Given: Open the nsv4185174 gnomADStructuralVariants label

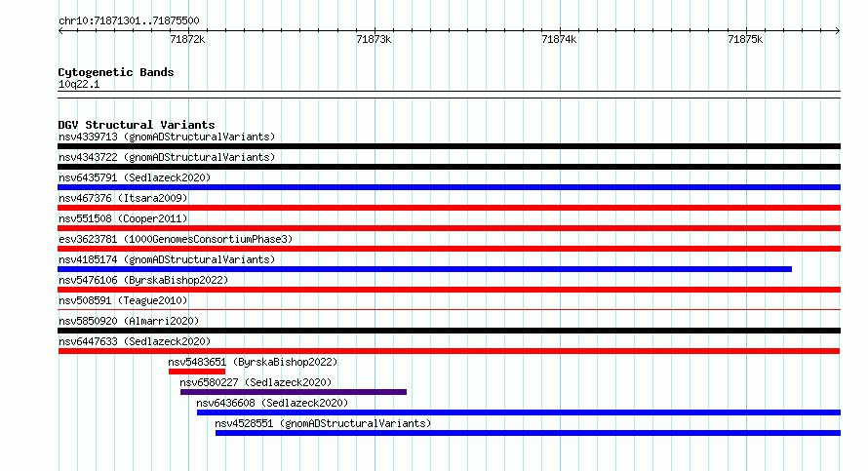Looking at the screenshot, I should pos(167,259).
